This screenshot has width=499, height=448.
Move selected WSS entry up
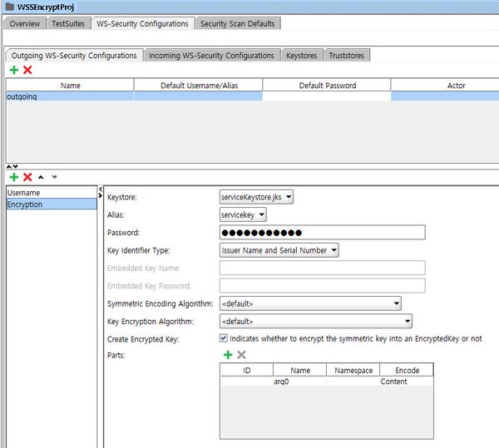coord(42,177)
